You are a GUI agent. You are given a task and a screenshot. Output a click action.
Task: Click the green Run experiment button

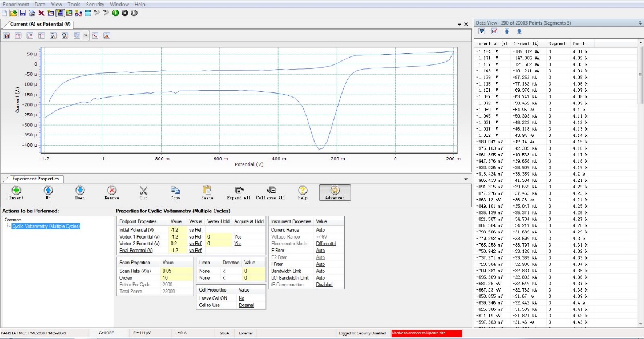[x=116, y=13]
